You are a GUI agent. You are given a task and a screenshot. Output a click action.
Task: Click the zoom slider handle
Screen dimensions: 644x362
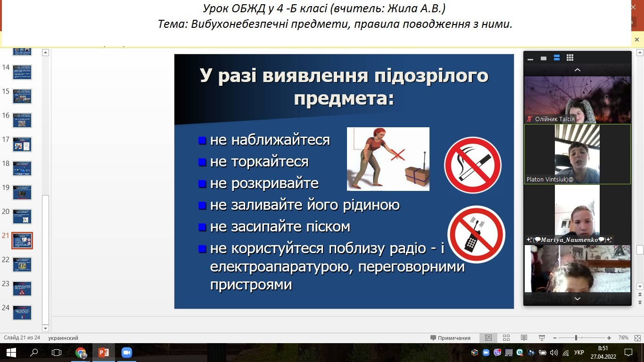pyautogui.click(x=576, y=338)
